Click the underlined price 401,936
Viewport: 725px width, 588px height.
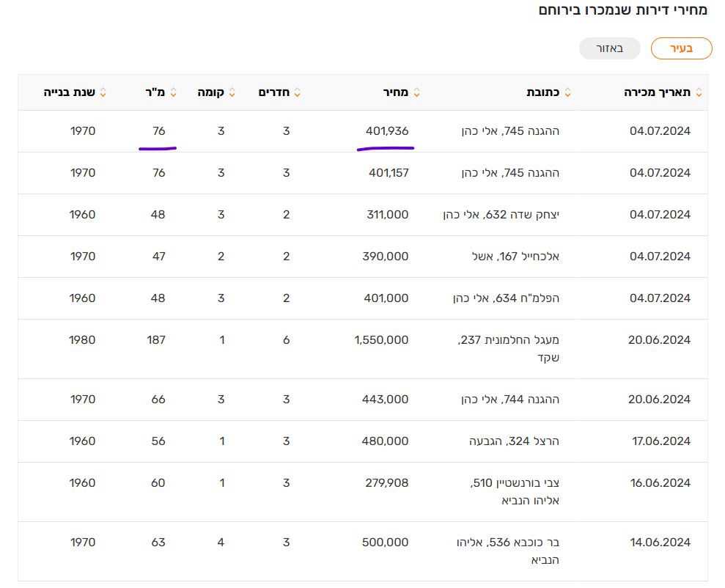(387, 131)
